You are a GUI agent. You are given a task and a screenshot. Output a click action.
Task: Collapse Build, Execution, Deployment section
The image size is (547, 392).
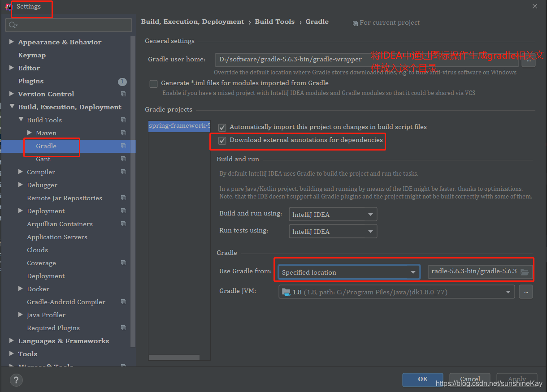tap(12, 107)
